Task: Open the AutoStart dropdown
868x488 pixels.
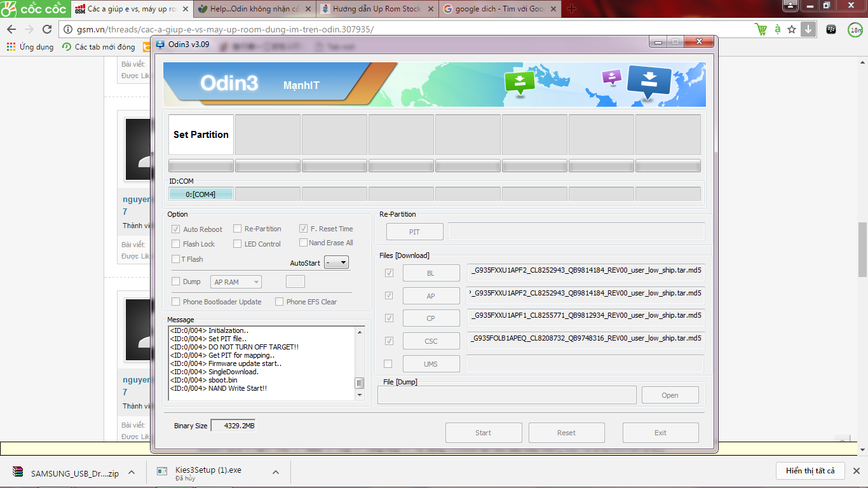Action: click(x=336, y=262)
